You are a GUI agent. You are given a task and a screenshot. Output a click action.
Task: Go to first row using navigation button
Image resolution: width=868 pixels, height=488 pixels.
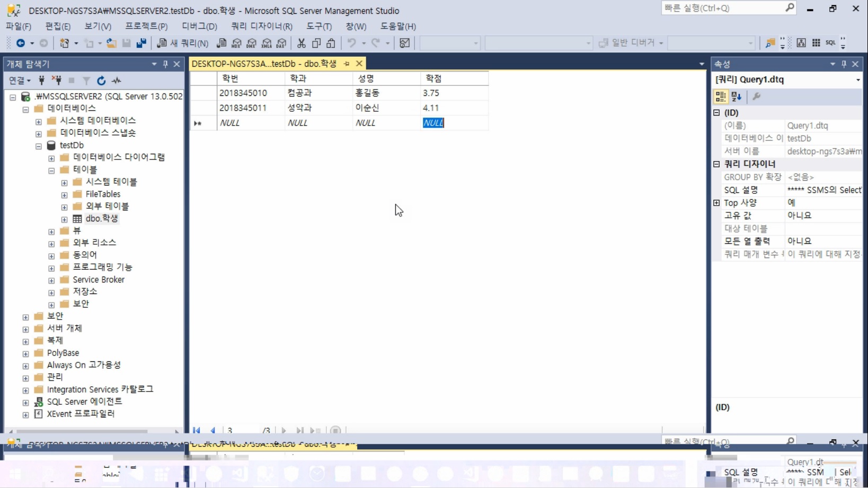click(197, 430)
